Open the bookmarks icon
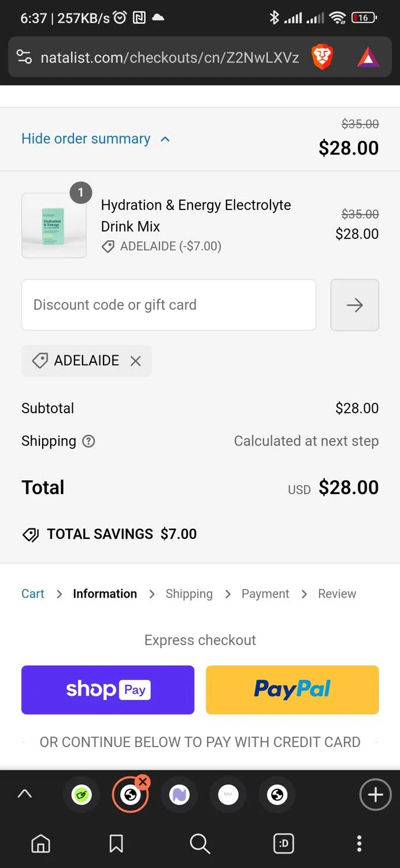 coord(116,844)
